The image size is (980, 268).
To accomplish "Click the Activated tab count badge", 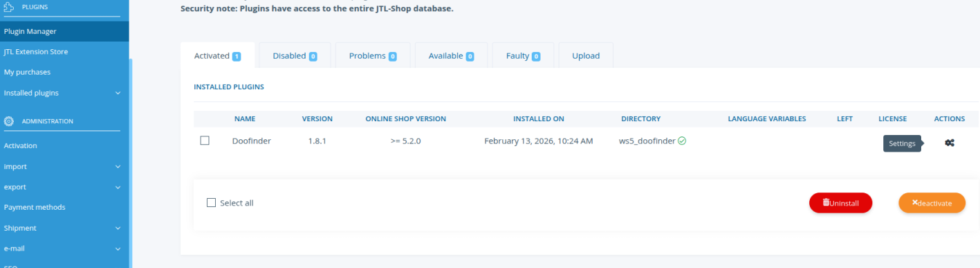I will pos(237,56).
